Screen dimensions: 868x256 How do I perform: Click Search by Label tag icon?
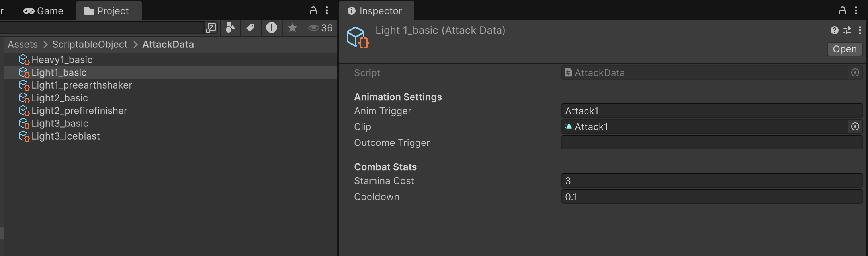point(251,28)
